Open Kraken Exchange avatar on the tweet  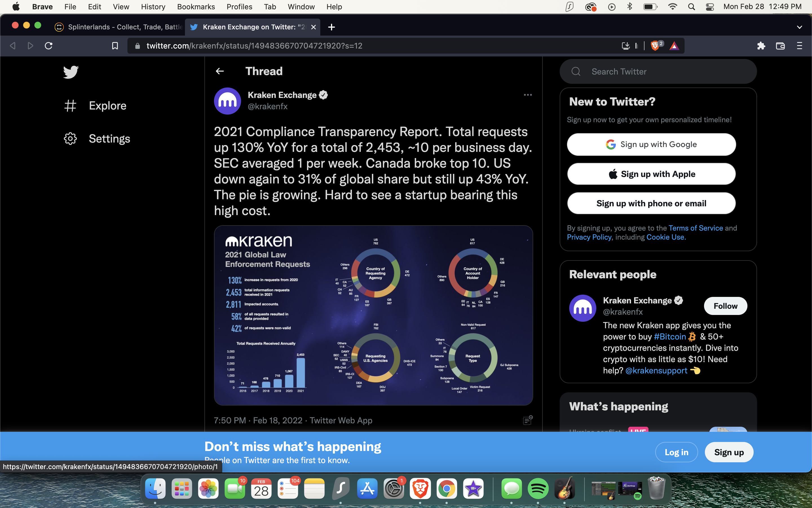228,101
